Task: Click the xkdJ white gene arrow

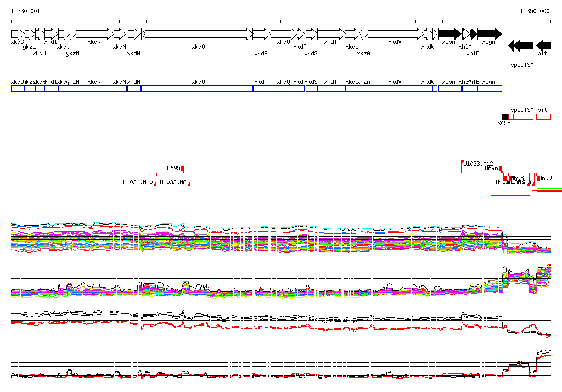Action: pos(64,34)
